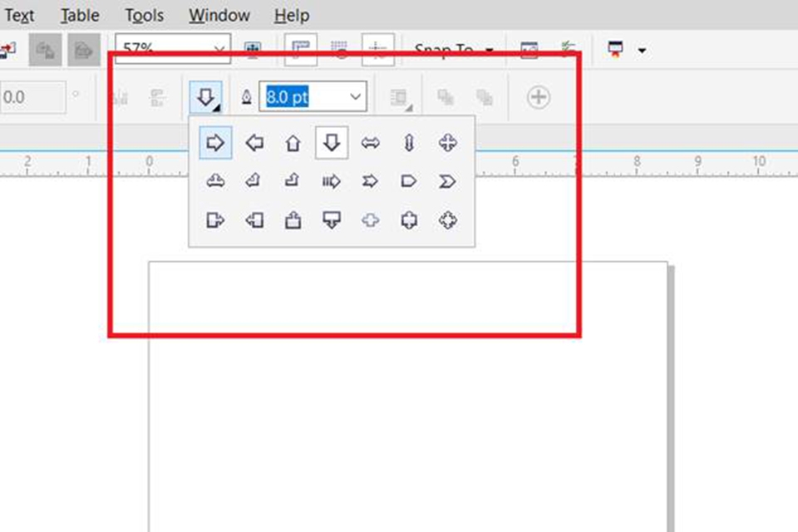
Task: Click the rotation angle field showing 0.0
Action: (32, 96)
